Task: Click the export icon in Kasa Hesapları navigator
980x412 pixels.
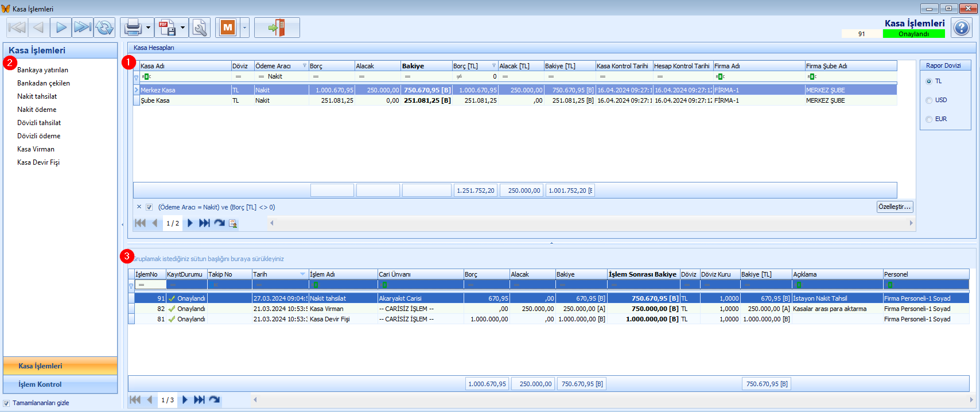Action: tap(233, 223)
